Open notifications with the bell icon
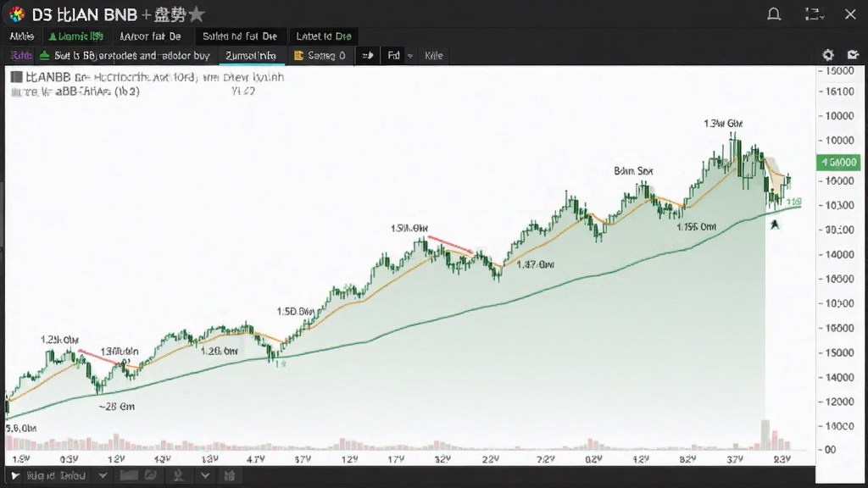868x488 pixels. pos(774,14)
